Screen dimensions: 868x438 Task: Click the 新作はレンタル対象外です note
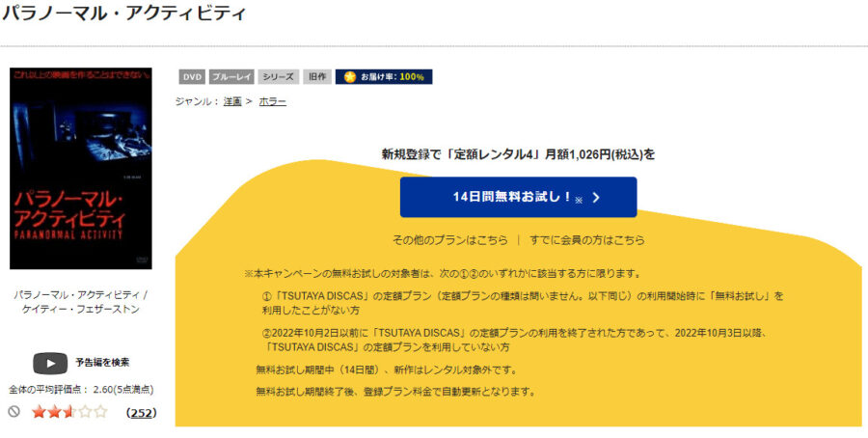[387, 370]
